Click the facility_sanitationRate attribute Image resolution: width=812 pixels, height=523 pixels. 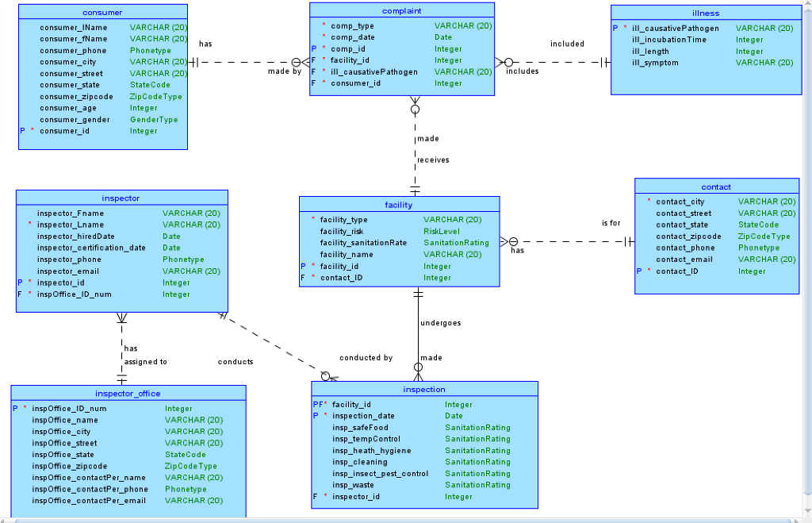(x=363, y=243)
